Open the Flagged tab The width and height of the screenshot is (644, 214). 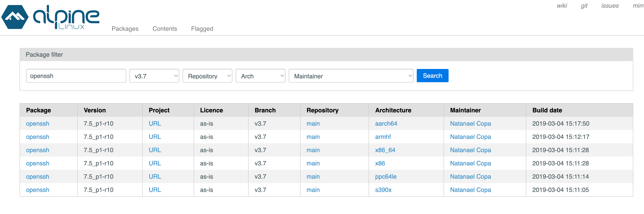click(202, 29)
